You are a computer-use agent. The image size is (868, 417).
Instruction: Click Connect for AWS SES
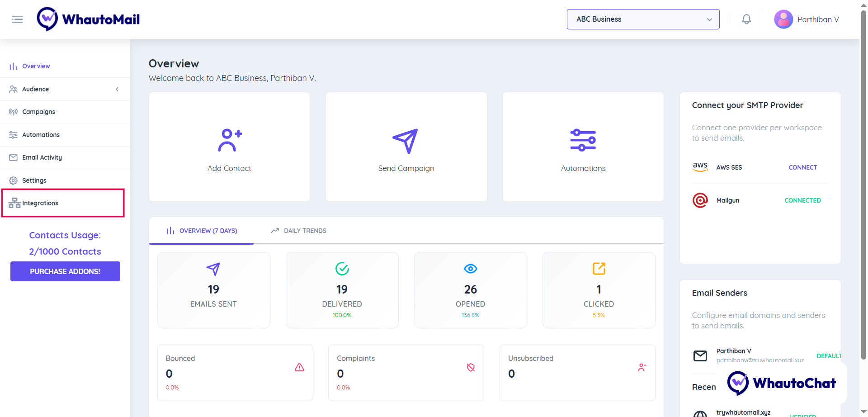click(x=802, y=167)
